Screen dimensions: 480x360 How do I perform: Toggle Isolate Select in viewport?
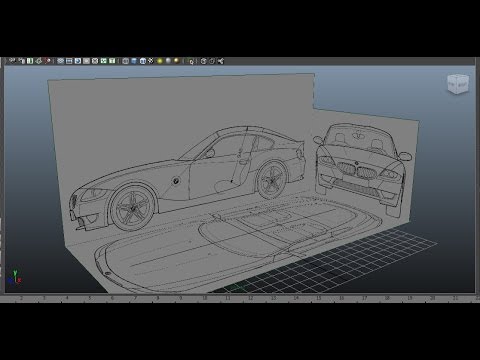coord(191,61)
